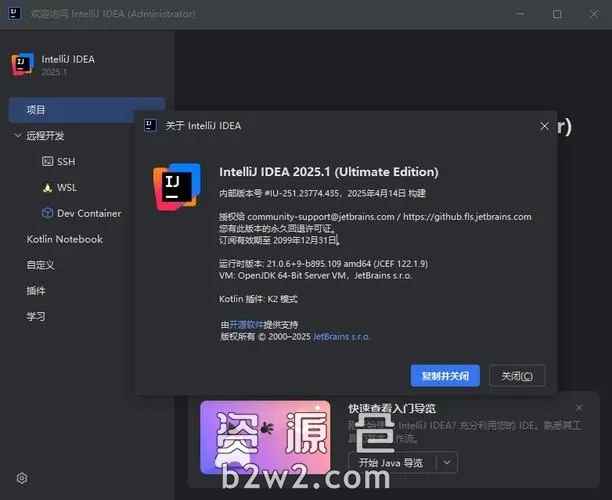Select the 项目 tab in sidebar

click(36, 109)
